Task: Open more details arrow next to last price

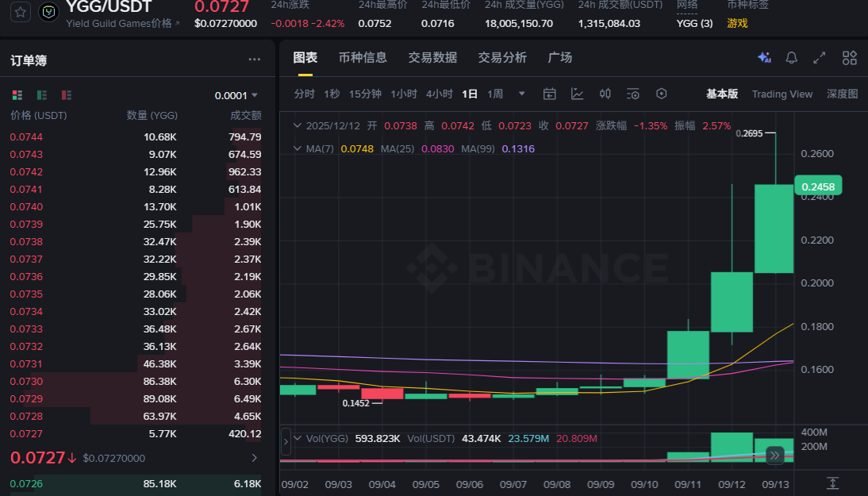Action: pyautogui.click(x=254, y=458)
